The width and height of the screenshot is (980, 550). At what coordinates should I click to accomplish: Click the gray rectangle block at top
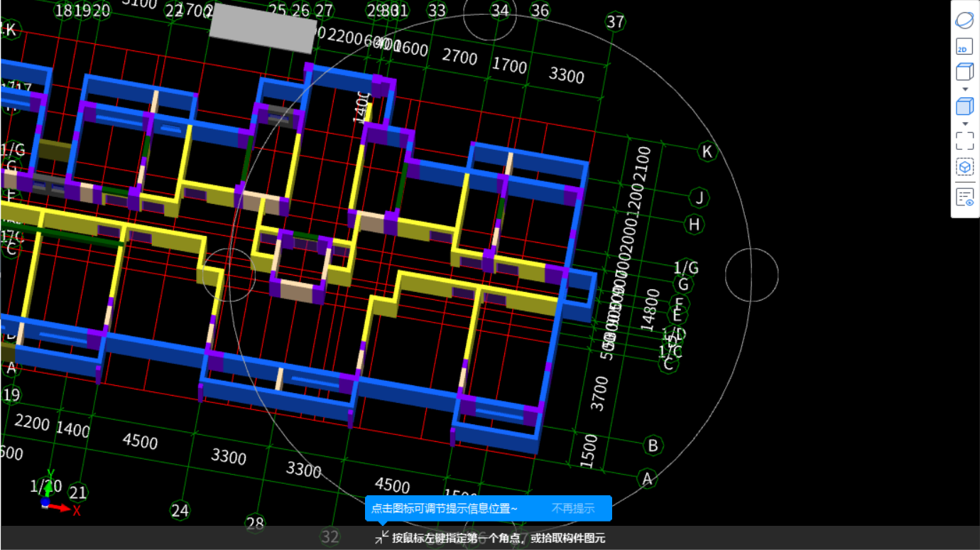[263, 28]
